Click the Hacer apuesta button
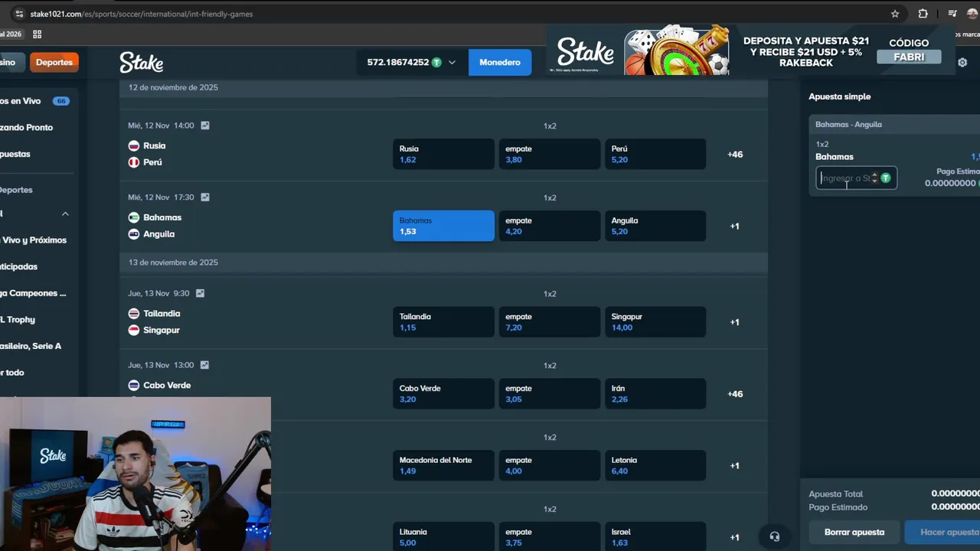980x551 pixels. pyautogui.click(x=942, y=532)
